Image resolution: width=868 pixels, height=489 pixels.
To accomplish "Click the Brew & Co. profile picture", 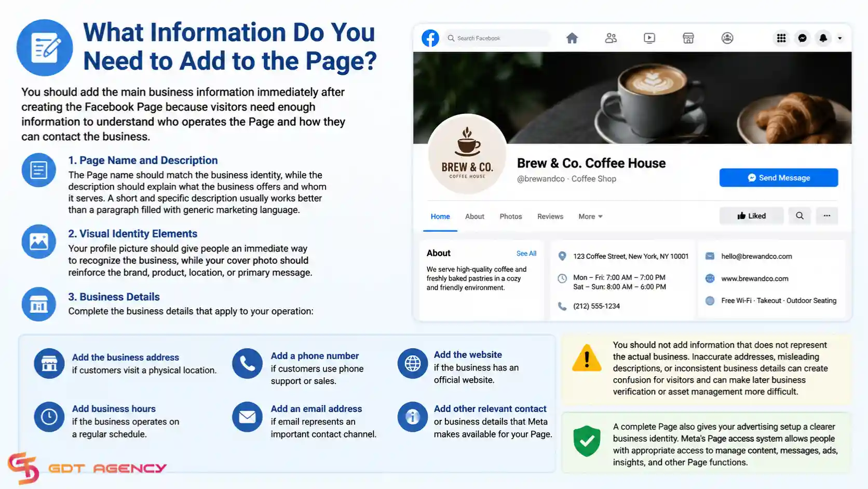I will click(x=467, y=154).
